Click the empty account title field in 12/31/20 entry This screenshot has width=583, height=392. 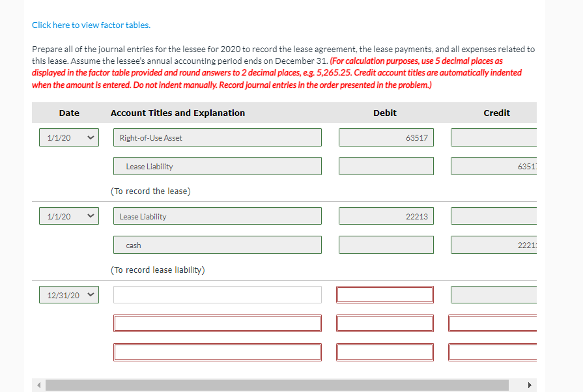click(217, 294)
